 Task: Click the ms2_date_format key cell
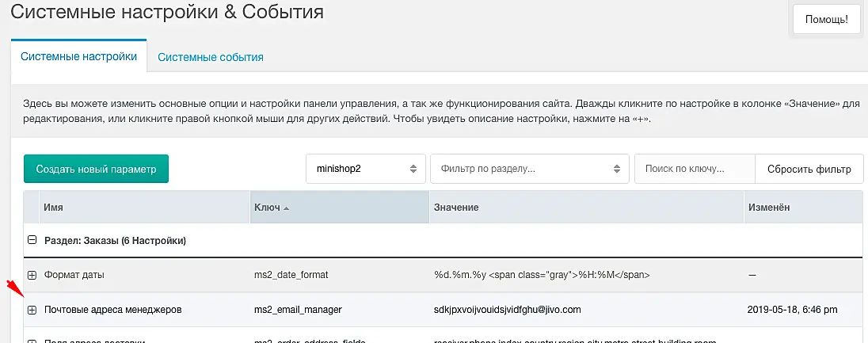pos(291,275)
